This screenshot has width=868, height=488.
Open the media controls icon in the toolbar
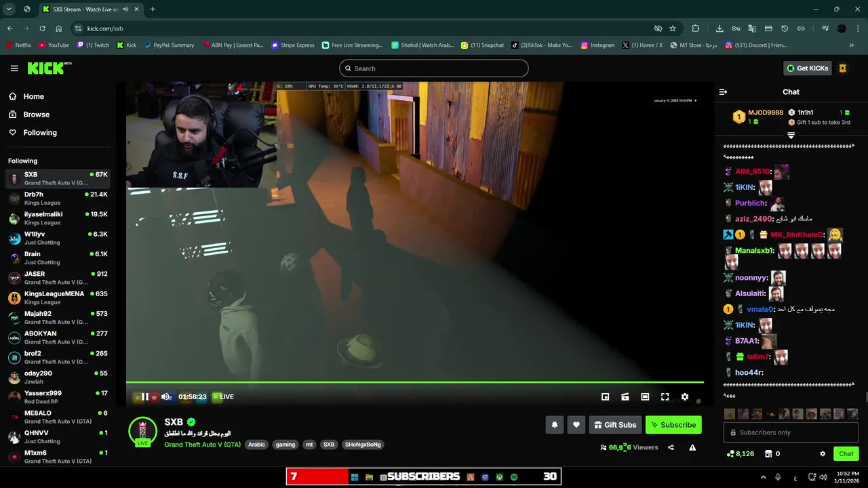825,28
